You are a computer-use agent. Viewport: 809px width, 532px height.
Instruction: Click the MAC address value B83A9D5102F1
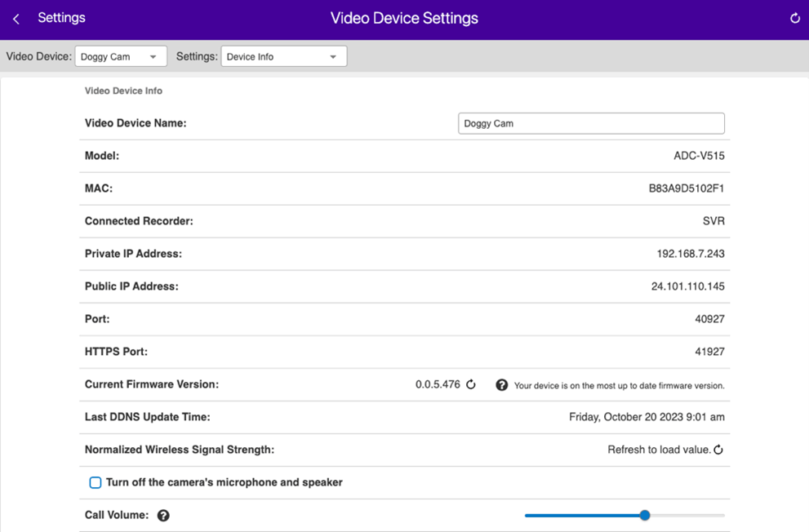point(686,188)
